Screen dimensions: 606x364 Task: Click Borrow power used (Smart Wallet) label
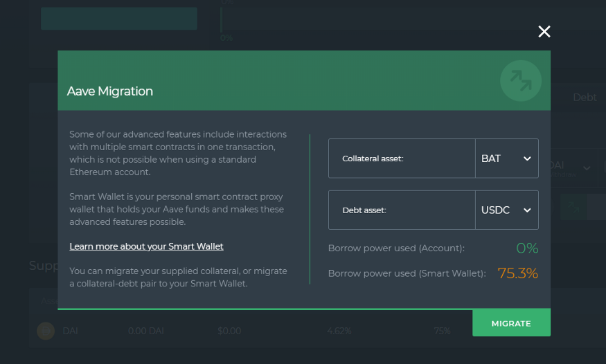point(407,273)
